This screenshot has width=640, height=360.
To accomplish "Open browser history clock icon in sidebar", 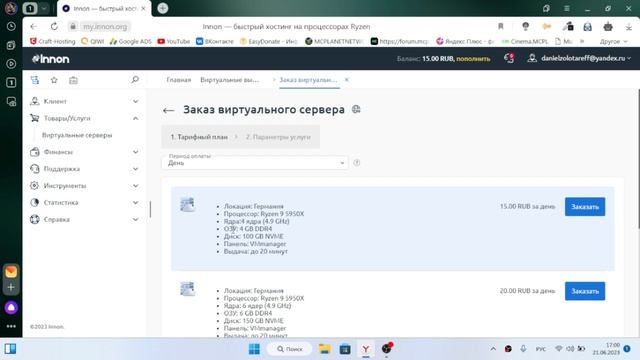I will click(x=11, y=26).
